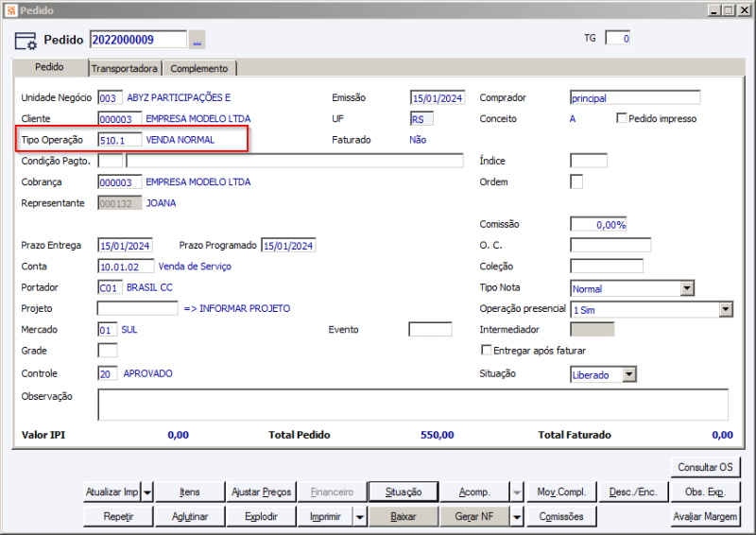Screen dimensions: 756x535
Task: Click the Projeto field
Action: [x=137, y=308]
